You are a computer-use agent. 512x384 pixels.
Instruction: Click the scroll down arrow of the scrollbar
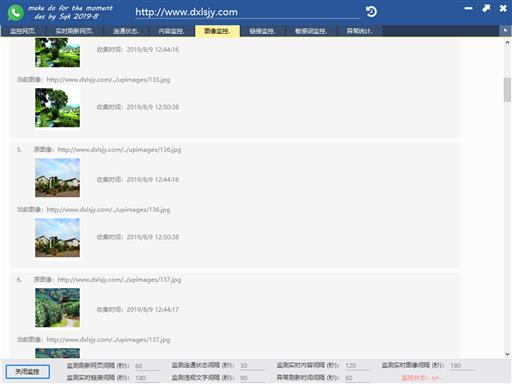pos(507,354)
